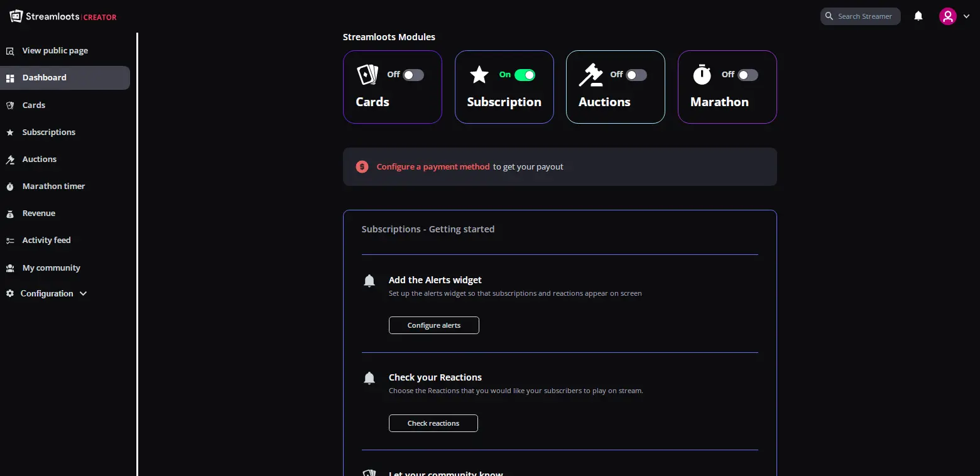Click the gavel icon beside Auctions in sidebar
Screen dimensions: 980x476
click(10, 160)
